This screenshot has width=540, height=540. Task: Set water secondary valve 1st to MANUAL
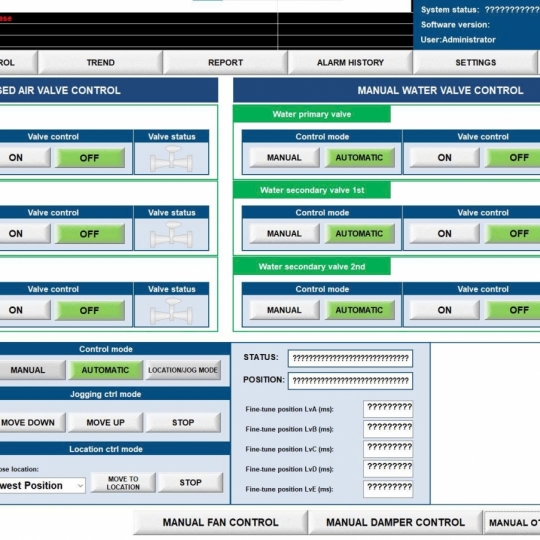tap(284, 234)
